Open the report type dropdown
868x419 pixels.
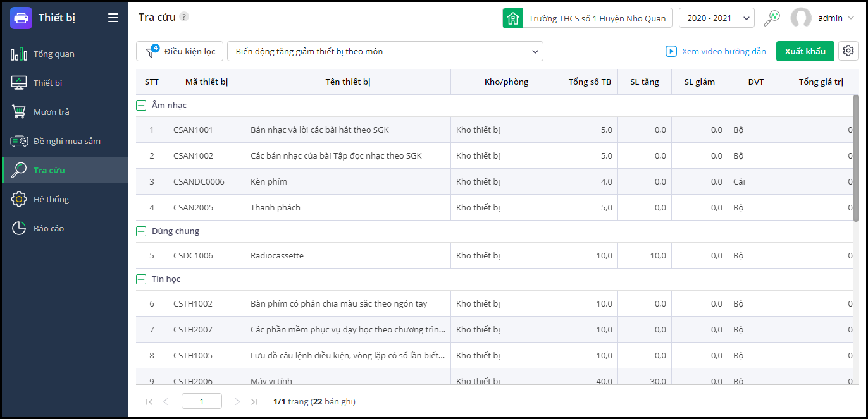click(x=385, y=51)
